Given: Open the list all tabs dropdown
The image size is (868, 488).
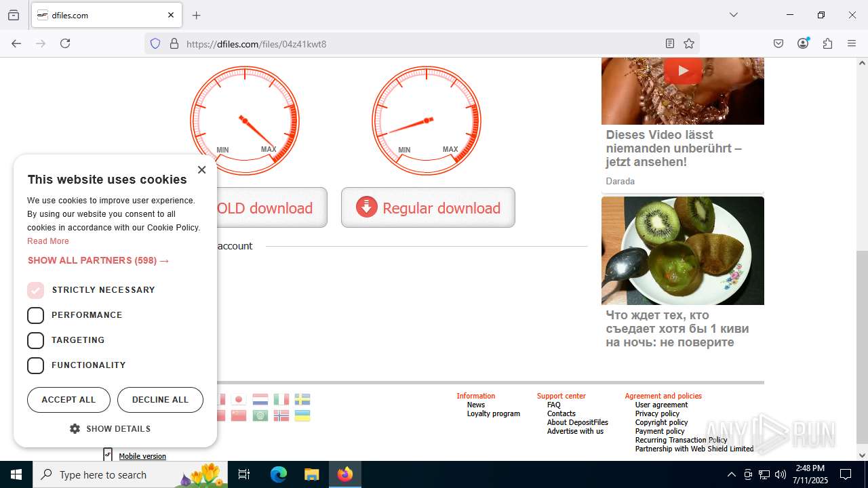Looking at the screenshot, I should pos(733,15).
